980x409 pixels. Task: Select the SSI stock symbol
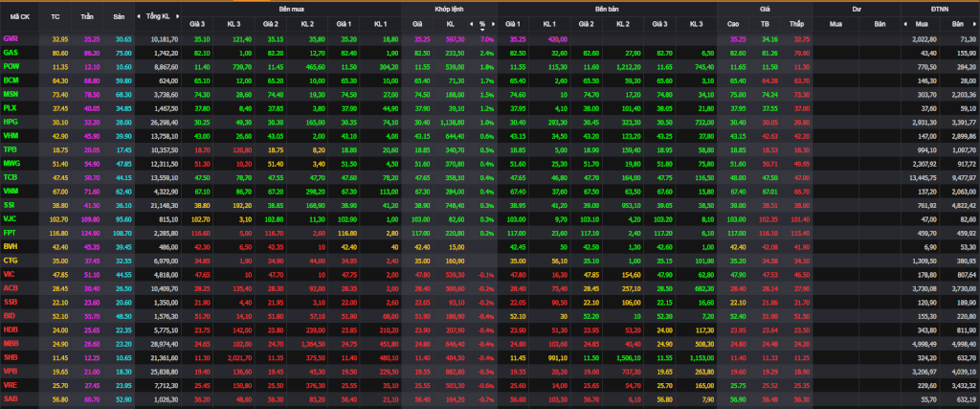pos(10,205)
